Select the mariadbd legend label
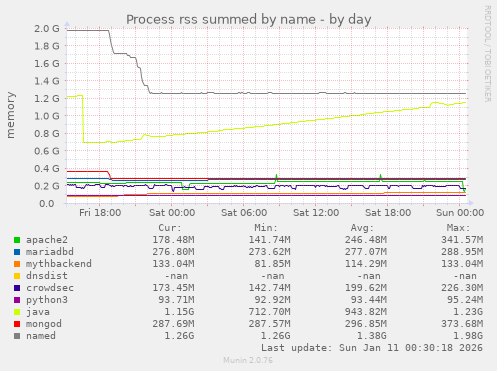497x371 pixels. [50, 252]
